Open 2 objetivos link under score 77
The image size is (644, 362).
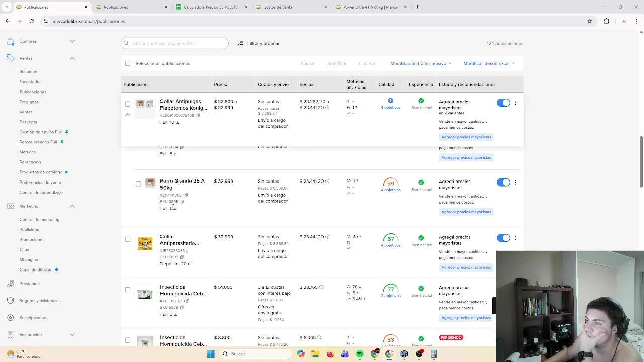391,296
